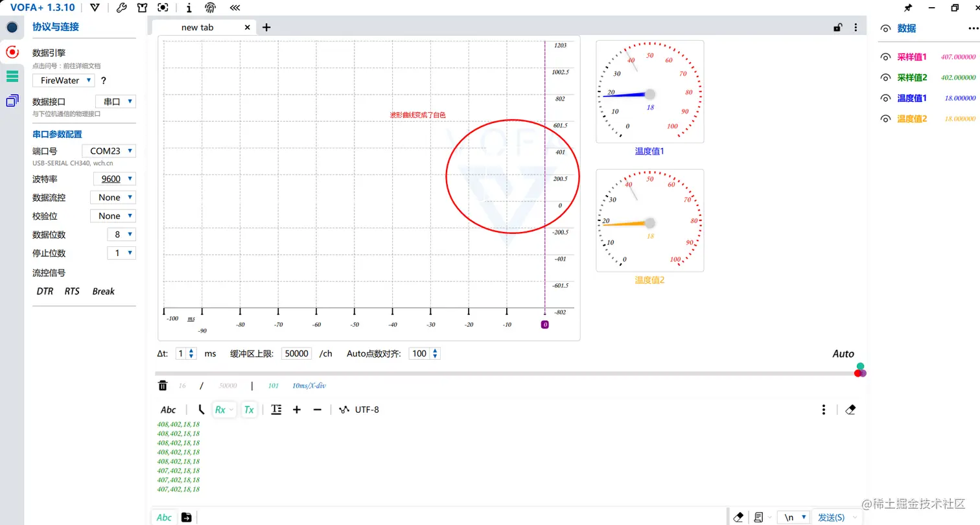Image resolution: width=980 pixels, height=525 pixels.
Task: Open the send history scroll icon
Action: [758, 517]
